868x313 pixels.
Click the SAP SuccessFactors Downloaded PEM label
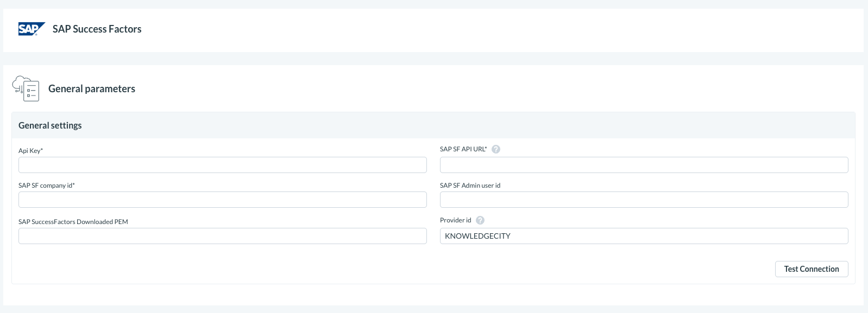(x=73, y=222)
